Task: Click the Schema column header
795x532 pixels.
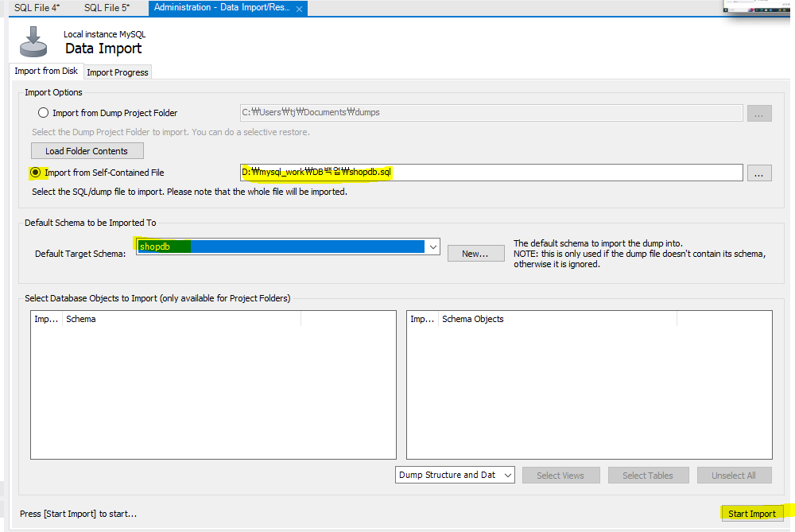Action: point(181,319)
